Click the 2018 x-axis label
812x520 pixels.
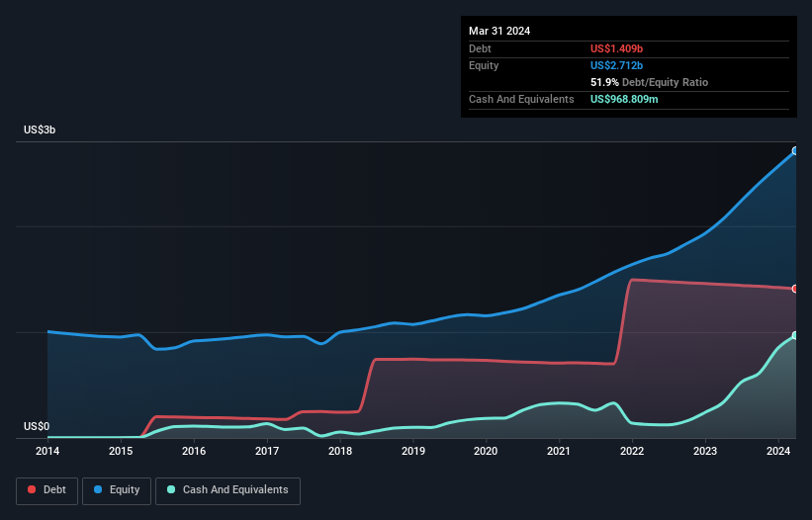tap(340, 451)
